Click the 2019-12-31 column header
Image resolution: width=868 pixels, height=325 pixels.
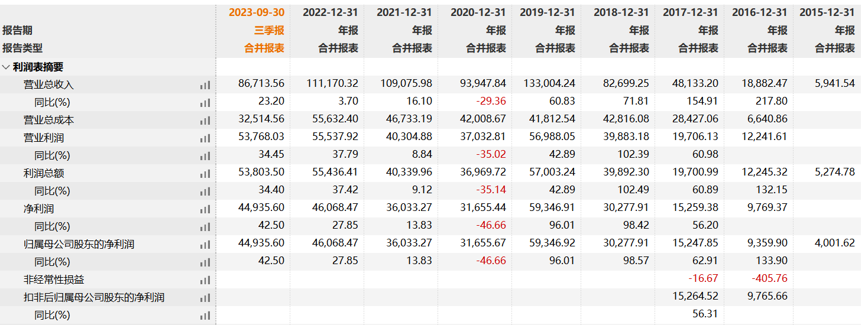click(547, 12)
